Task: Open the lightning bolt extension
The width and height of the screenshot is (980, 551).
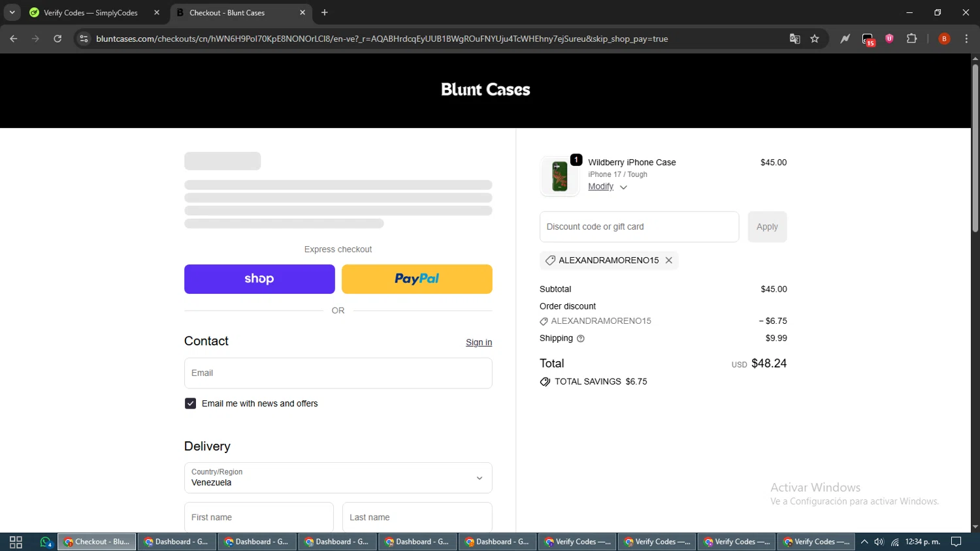Action: tap(845, 39)
